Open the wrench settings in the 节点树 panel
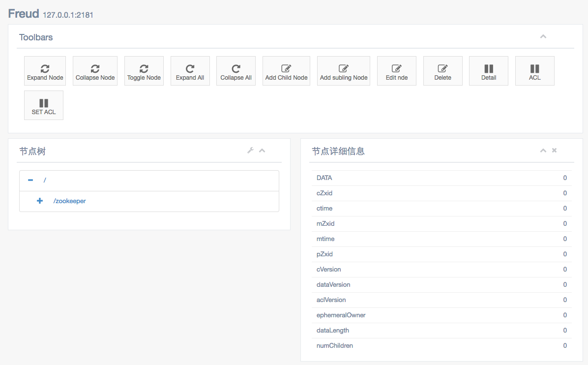588x365 pixels. click(250, 151)
